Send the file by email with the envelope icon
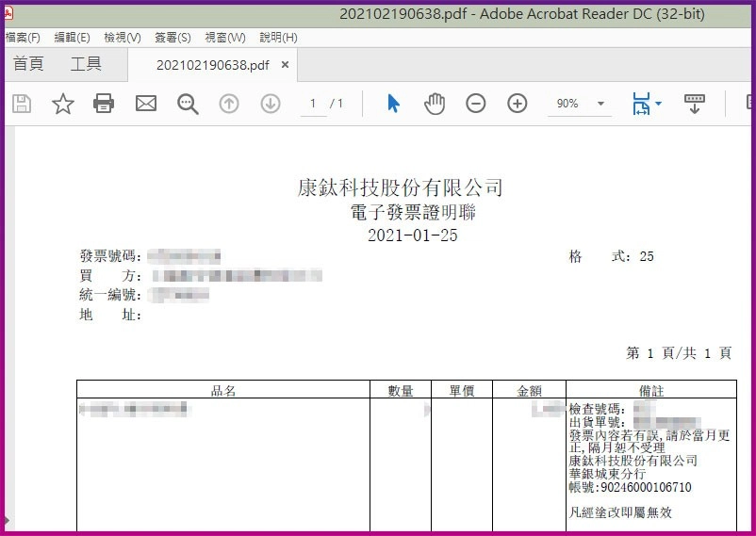The width and height of the screenshot is (756, 536). 146,104
